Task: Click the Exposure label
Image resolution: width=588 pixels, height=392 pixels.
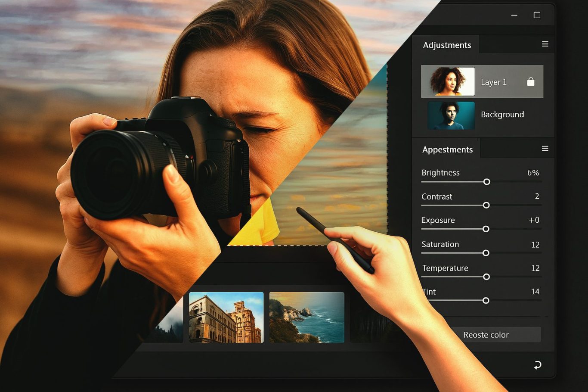Action: (x=438, y=220)
